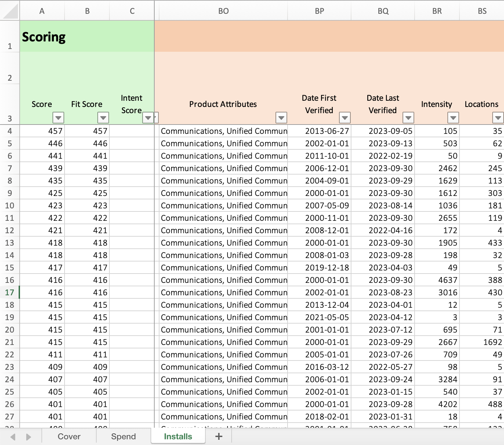The height and width of the screenshot is (445, 504).
Task: Open Date Last Verified filter dropdown
Action: coord(408,118)
